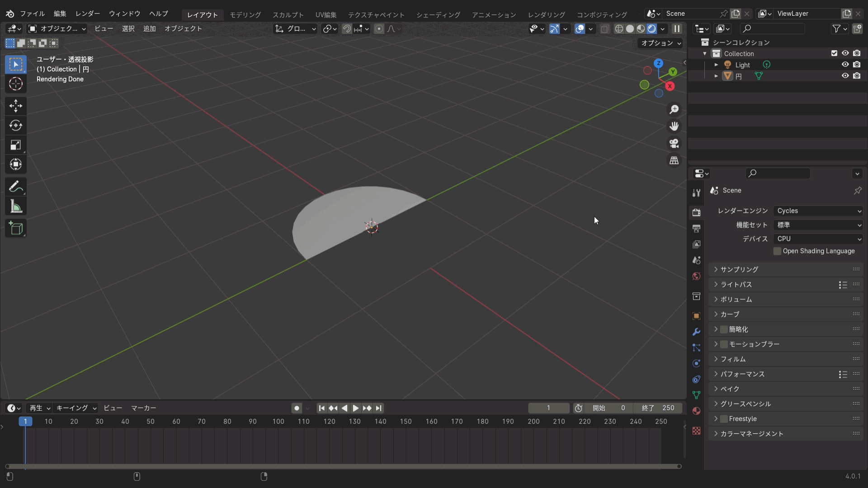This screenshot has height=488, width=868.
Task: Enable the Motion Blur (モーションブラー) checkbox
Action: tap(724, 344)
